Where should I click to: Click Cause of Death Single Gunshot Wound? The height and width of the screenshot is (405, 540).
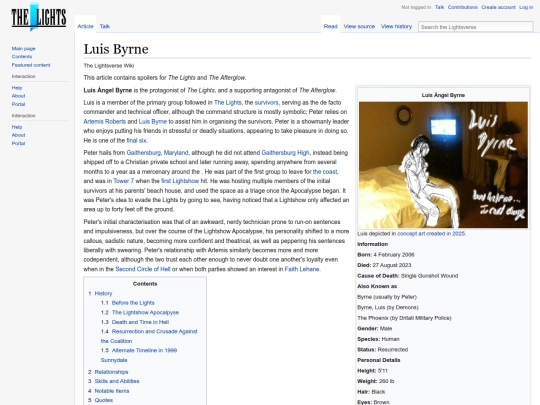pos(407,276)
